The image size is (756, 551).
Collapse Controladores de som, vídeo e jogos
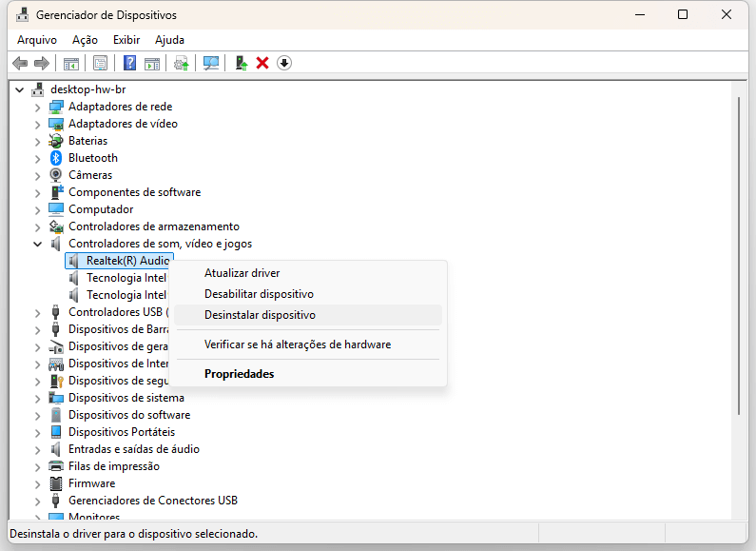coord(38,244)
